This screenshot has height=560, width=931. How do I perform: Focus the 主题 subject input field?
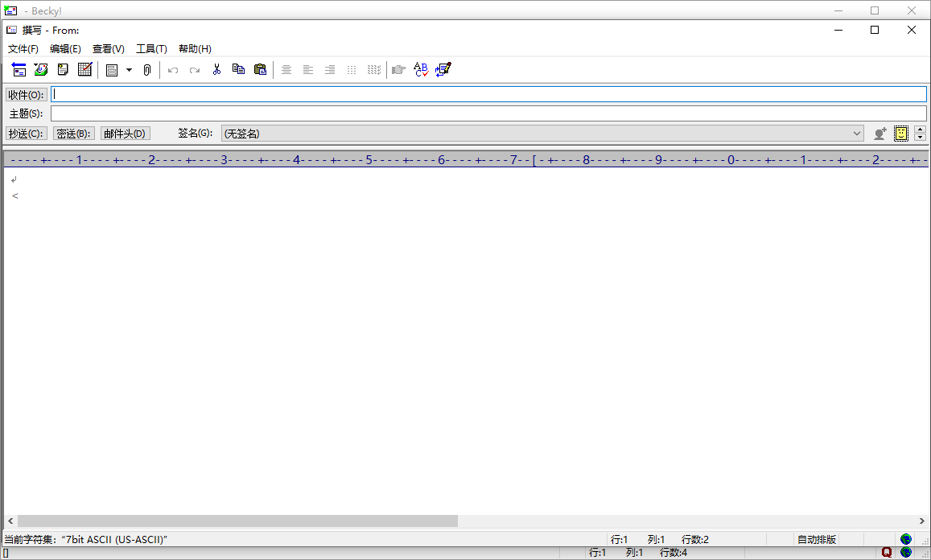coord(488,113)
